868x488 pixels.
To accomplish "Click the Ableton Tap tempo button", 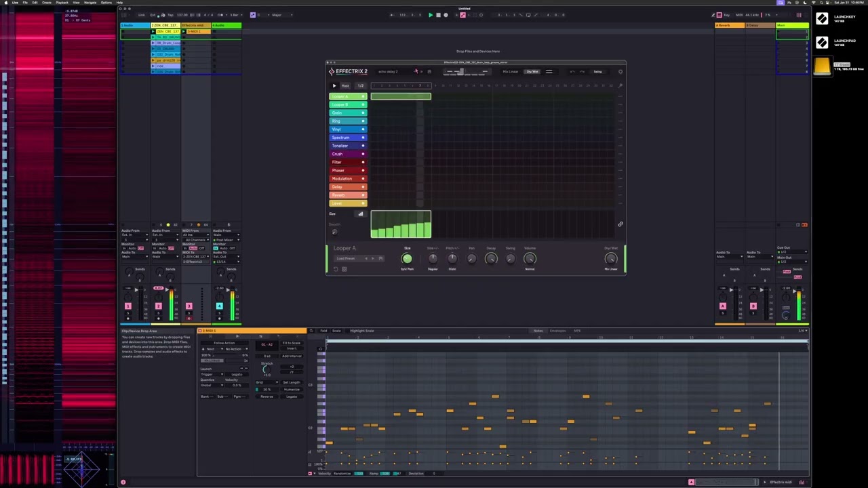I will (x=170, y=15).
